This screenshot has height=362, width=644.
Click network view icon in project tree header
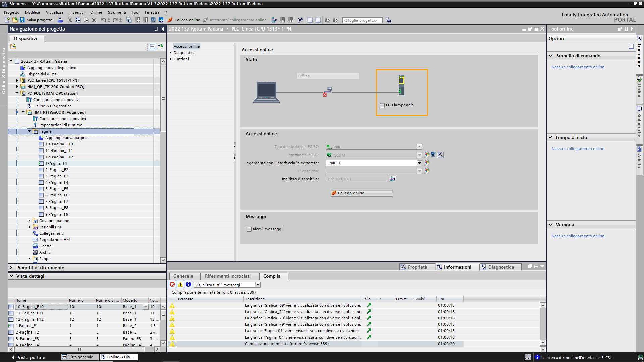[x=161, y=46]
